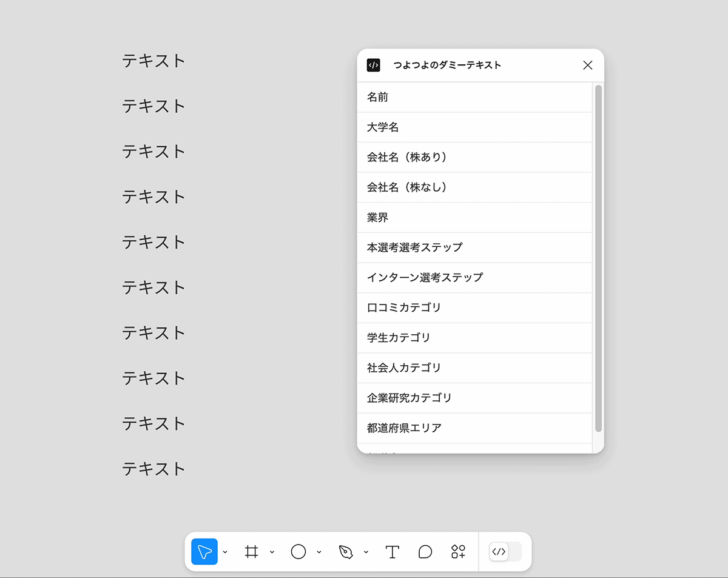Choose 本選考選考ステップ option

click(x=474, y=247)
